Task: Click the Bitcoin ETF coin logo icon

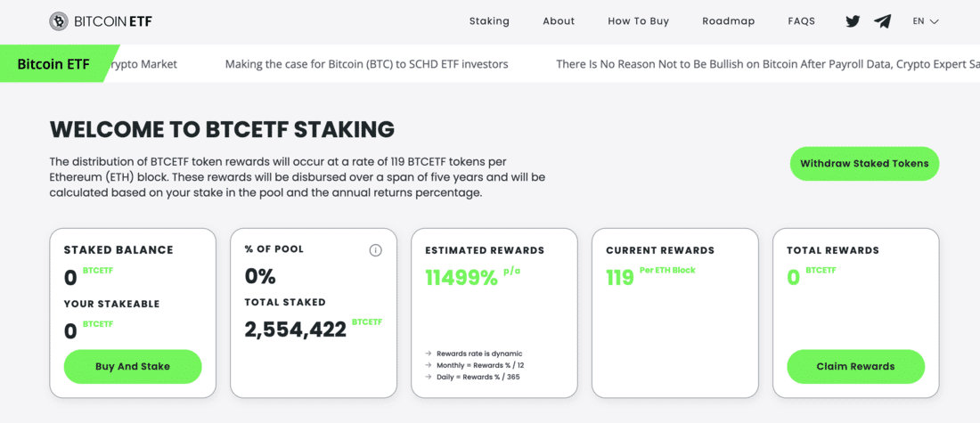Action: (59, 22)
